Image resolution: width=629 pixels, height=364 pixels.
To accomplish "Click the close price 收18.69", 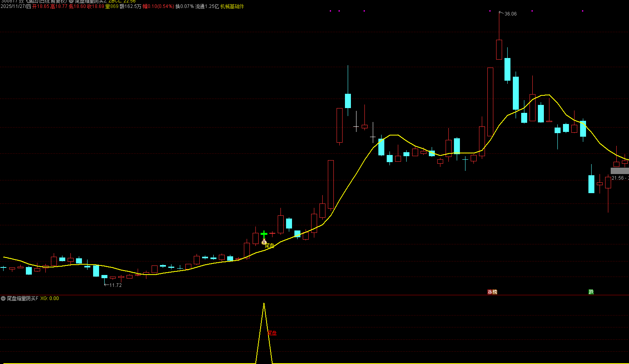I will 96,7.
